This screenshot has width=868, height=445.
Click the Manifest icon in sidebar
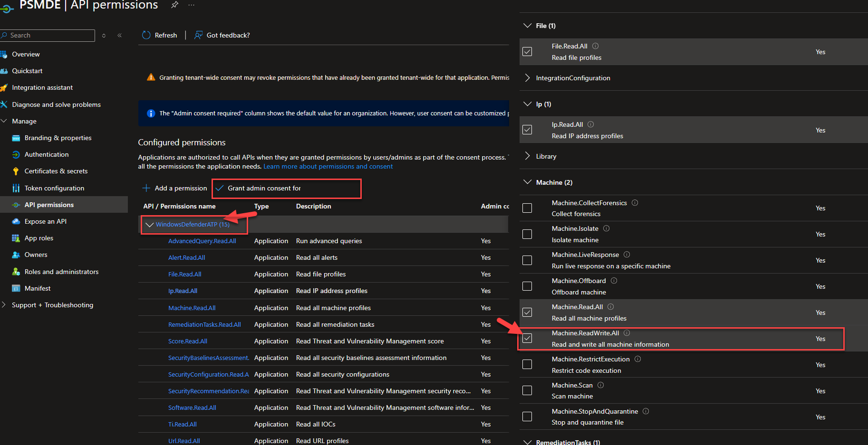[16, 288]
